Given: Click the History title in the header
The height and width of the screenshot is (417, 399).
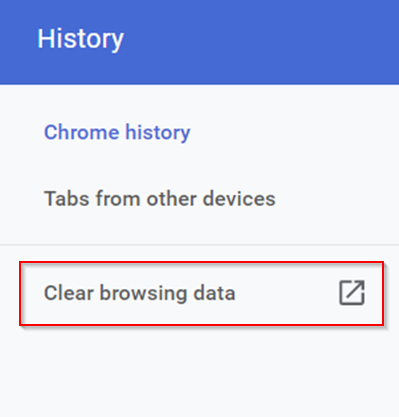Looking at the screenshot, I should click(80, 39).
